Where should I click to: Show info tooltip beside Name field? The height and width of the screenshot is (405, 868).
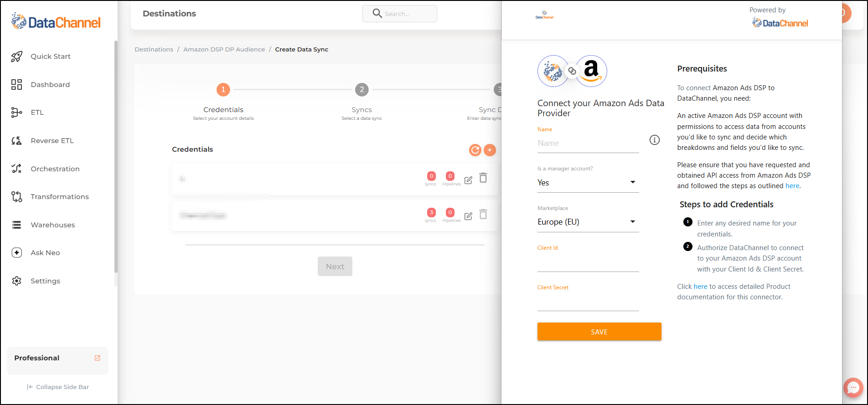pos(654,140)
